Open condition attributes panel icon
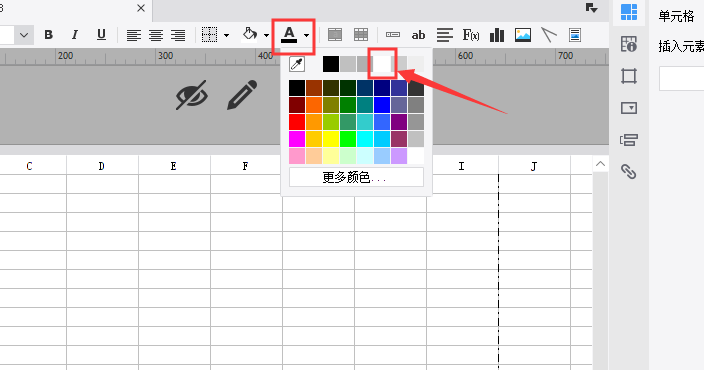704x370 pixels. coord(629,140)
